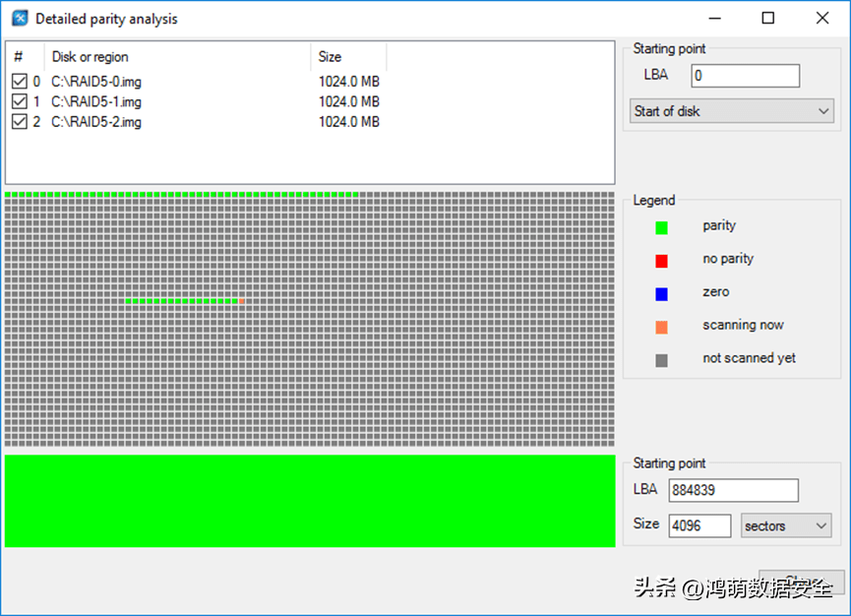
Task: Open the Start of disk dropdown
Action: pyautogui.click(x=731, y=111)
